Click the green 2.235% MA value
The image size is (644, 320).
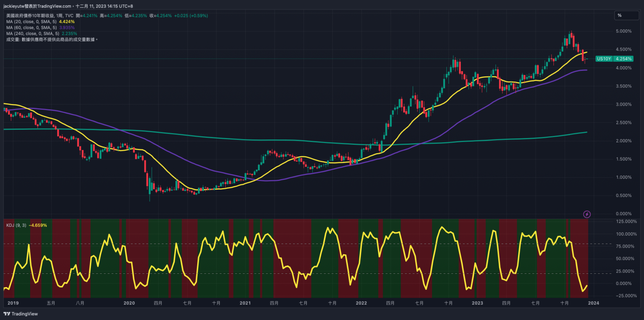pyautogui.click(x=69, y=34)
